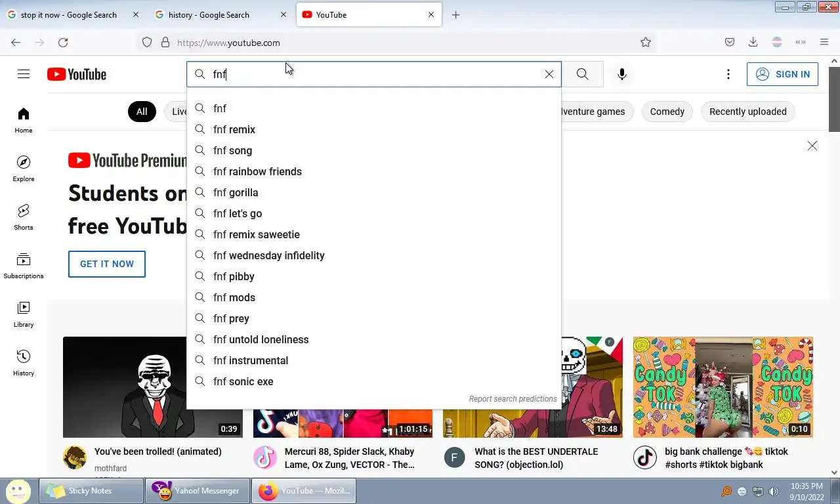
Task: Choose suggestion 'fnf rainbow friends'
Action: tap(374, 171)
